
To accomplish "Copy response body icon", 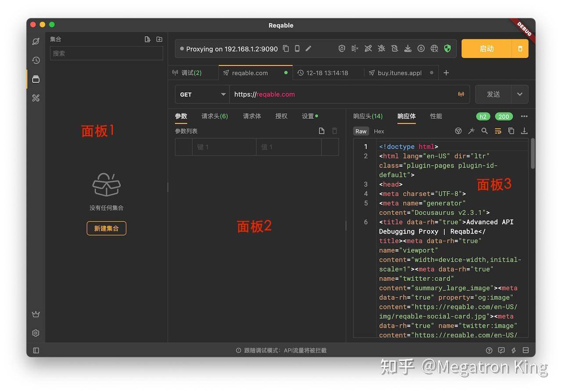I will pyautogui.click(x=511, y=131).
